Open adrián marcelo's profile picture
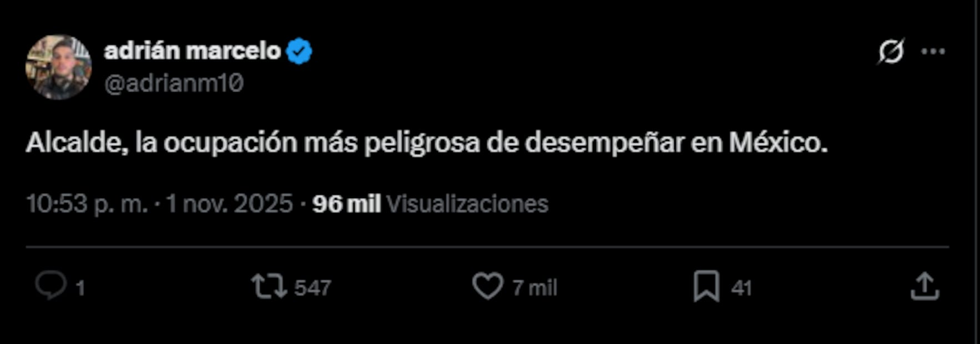980x344 pixels. pos(58,67)
